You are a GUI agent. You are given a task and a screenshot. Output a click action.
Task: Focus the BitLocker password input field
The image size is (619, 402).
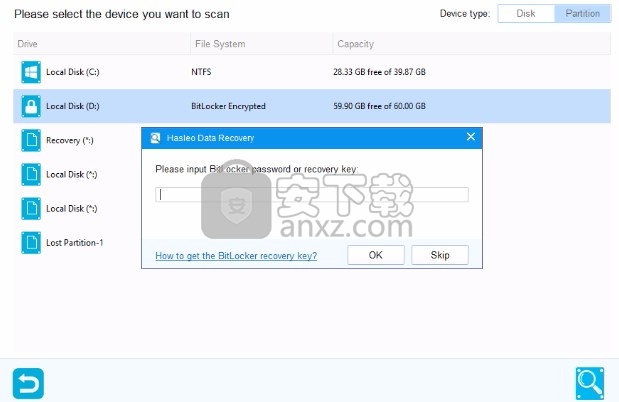point(312,195)
